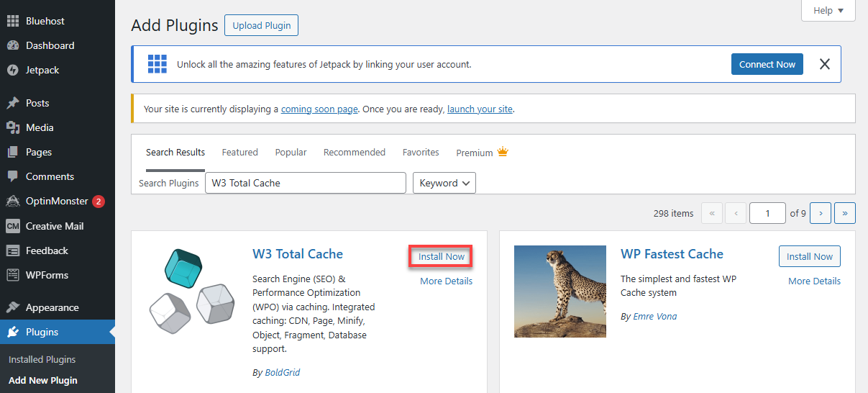The height and width of the screenshot is (393, 868).
Task: Install WP Fastest Cache with Install Now
Action: (810, 256)
